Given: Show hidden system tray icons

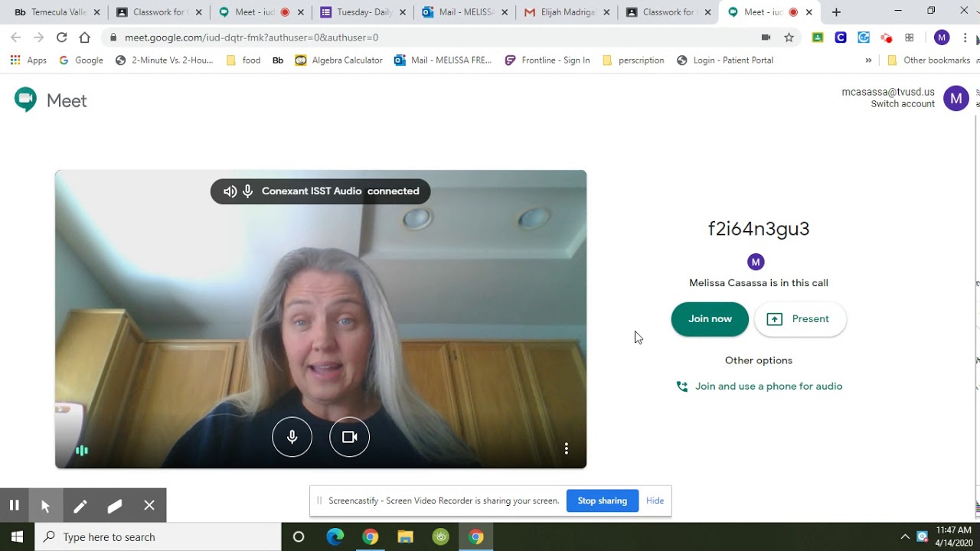Looking at the screenshot, I should click(x=905, y=536).
